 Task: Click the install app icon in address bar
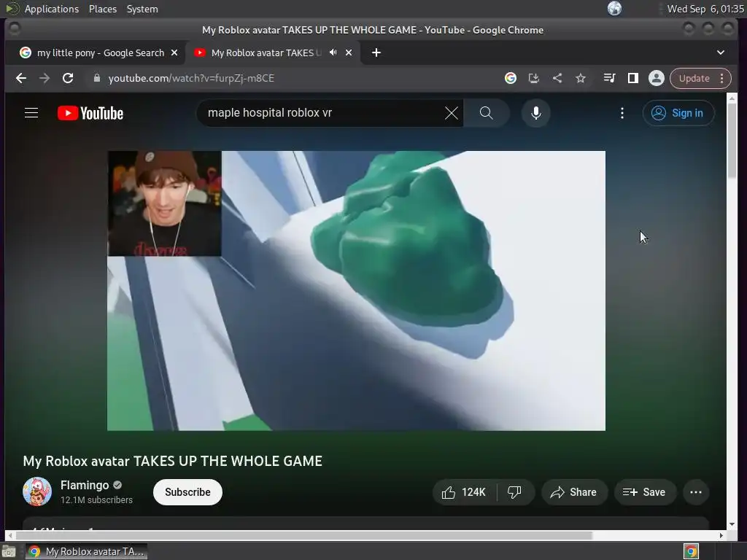point(533,78)
